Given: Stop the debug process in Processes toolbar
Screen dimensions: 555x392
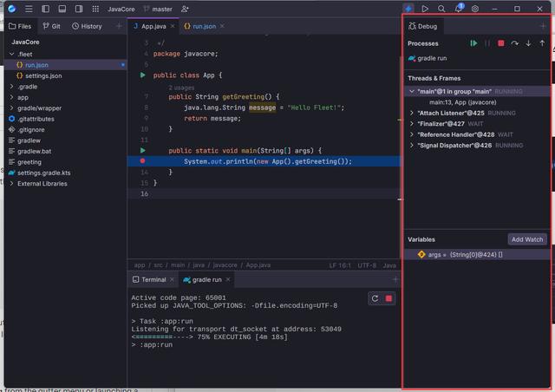Looking at the screenshot, I should tap(501, 43).
